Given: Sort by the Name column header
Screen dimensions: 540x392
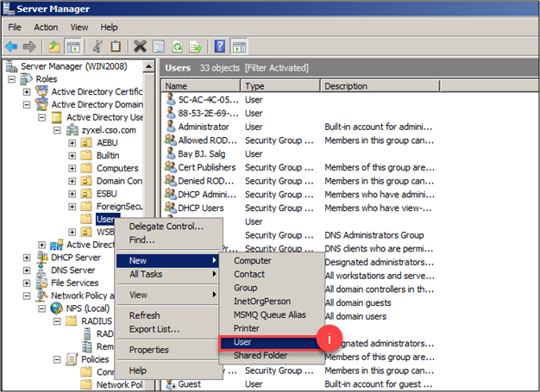Looking at the screenshot, I should [201, 86].
